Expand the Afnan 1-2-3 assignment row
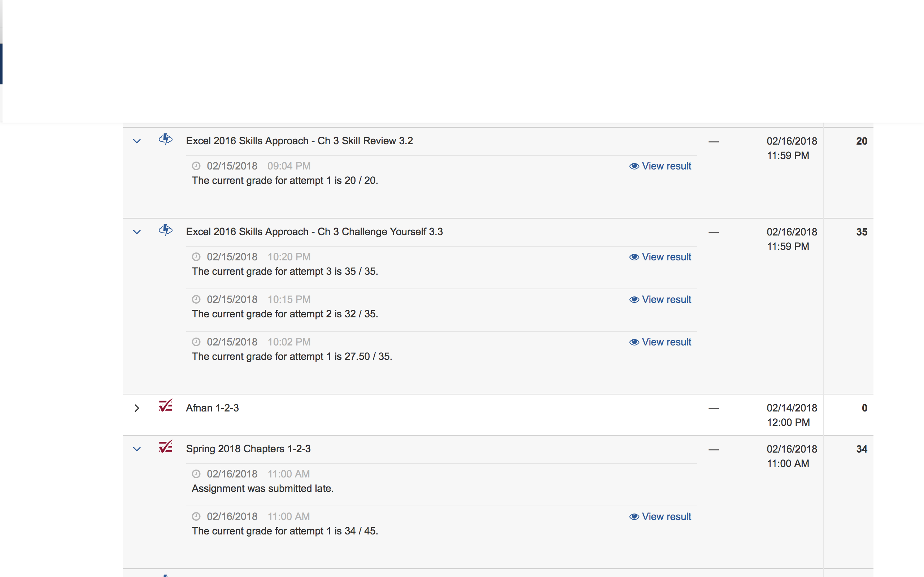Viewport: 924px width, 577px height. [x=137, y=408]
